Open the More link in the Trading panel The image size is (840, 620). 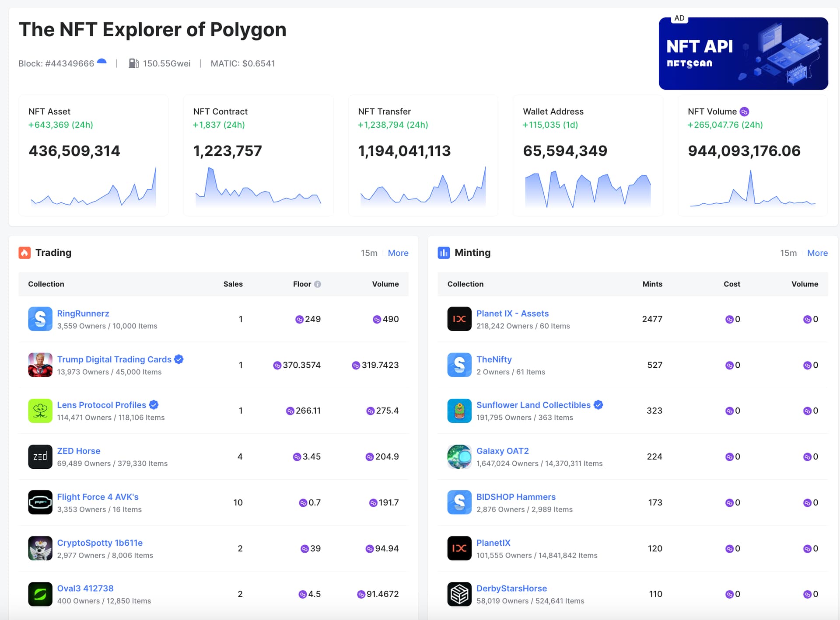coord(398,253)
